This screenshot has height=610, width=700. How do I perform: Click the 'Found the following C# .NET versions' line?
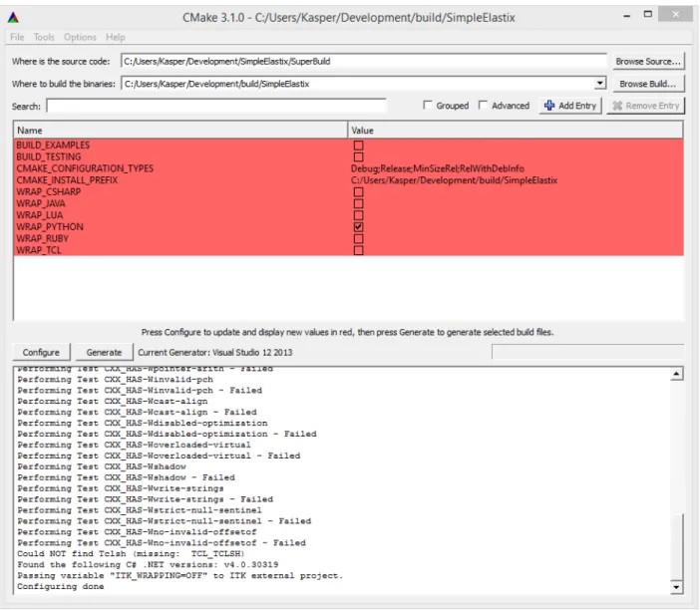click(148, 564)
